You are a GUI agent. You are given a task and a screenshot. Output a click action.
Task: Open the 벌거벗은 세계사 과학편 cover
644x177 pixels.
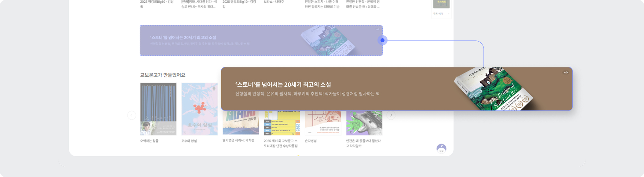coord(241,122)
